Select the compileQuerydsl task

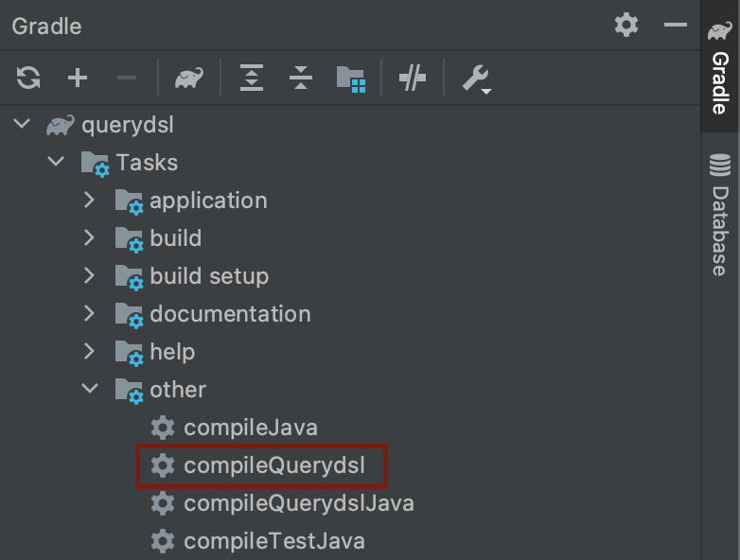pos(274,465)
